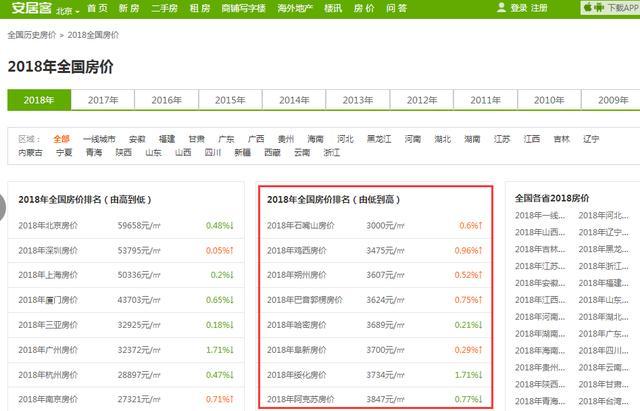Open 租房 in the navigation bar
Screen dimensions: 640x411
[200, 8]
